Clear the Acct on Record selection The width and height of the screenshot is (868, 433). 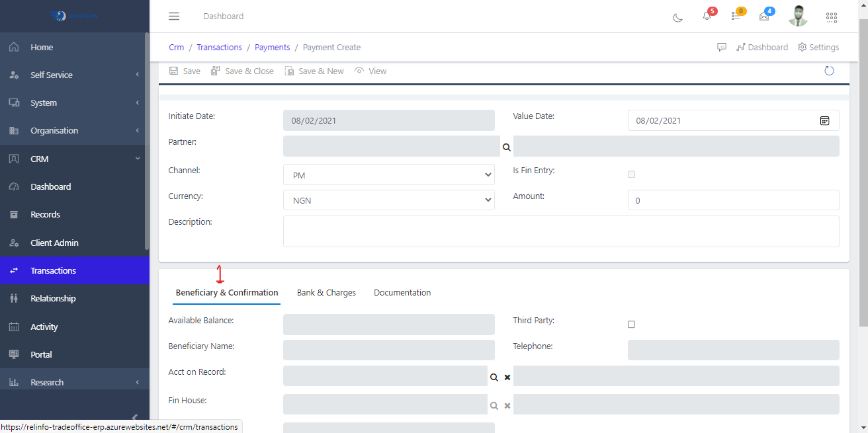click(507, 377)
